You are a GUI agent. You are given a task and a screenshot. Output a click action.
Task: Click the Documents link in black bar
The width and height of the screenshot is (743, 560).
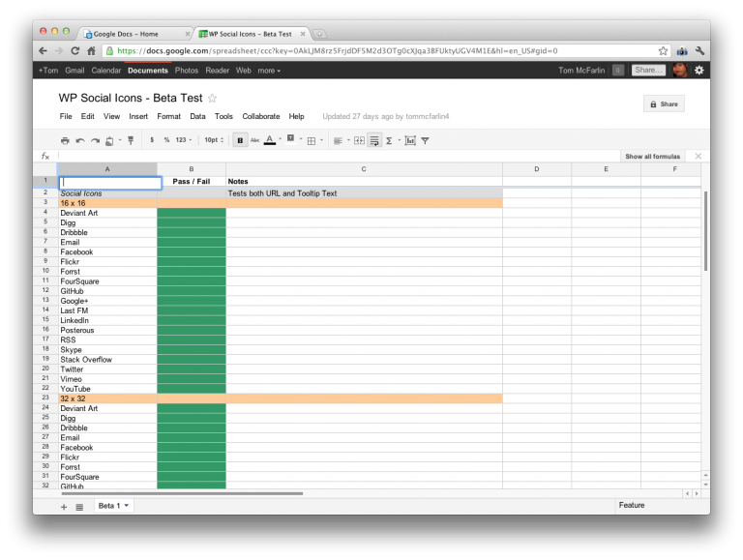[148, 71]
